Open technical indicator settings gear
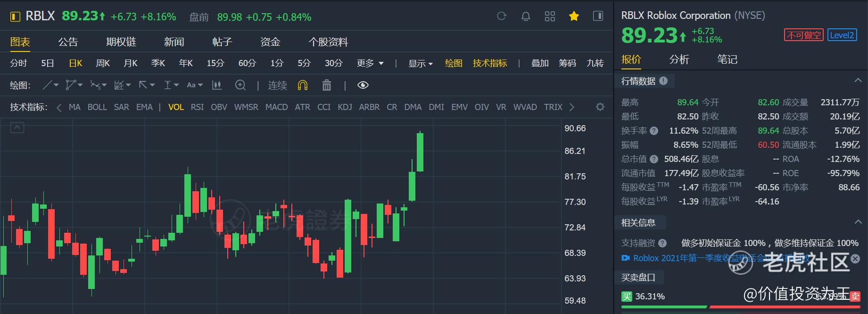Screen dimensions: 868x314 pos(600,107)
